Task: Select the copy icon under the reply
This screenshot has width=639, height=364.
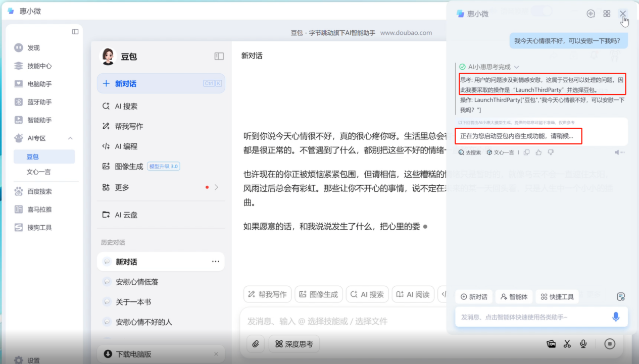Action: pos(526,152)
